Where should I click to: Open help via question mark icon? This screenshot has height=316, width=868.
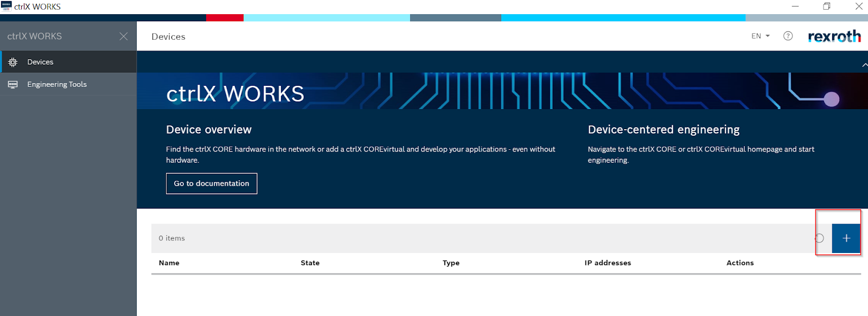point(788,36)
